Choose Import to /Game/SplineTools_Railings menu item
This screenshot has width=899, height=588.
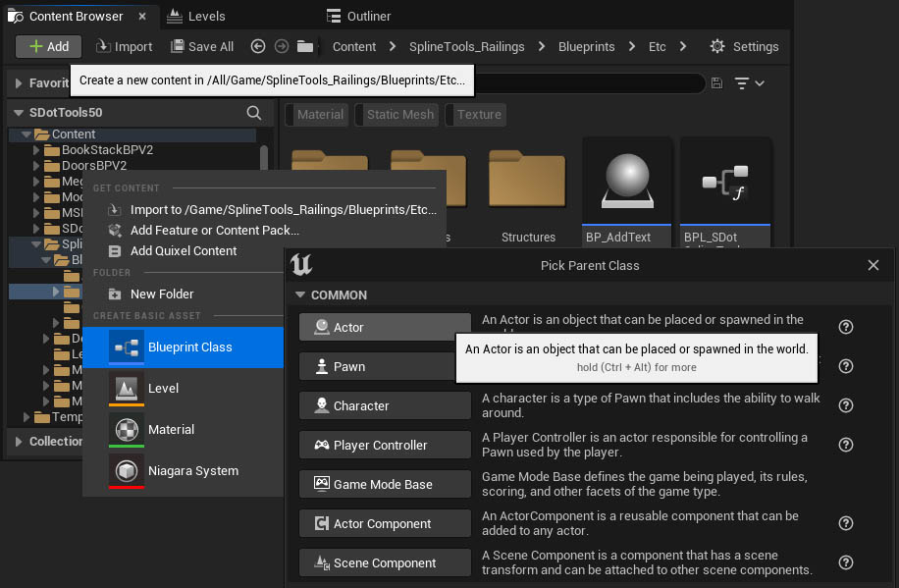point(272,210)
